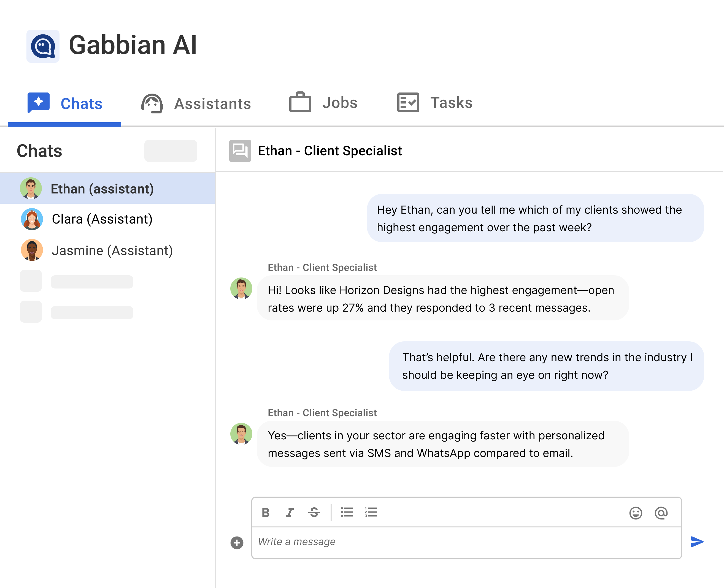The width and height of the screenshot is (724, 588).
Task: Go to the Tasks tab
Action: click(434, 103)
